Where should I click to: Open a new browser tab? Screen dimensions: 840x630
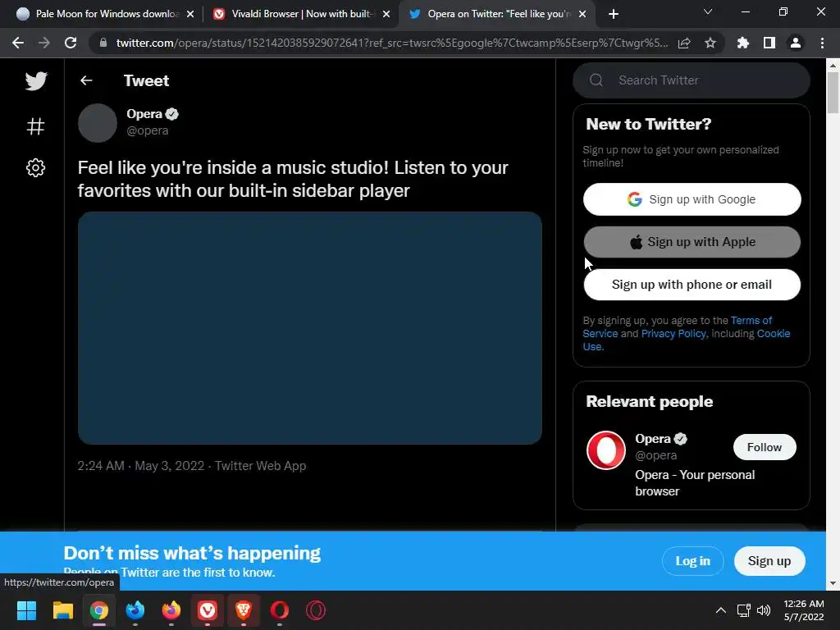click(x=614, y=14)
